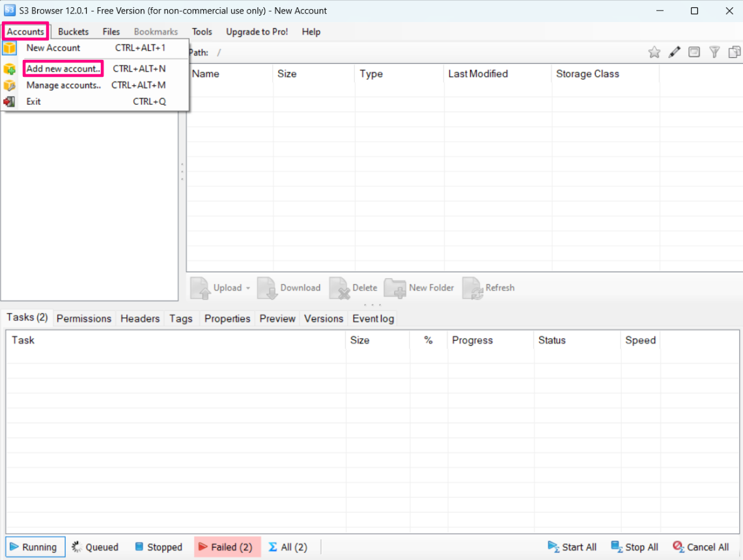Click the Download file icon
The height and width of the screenshot is (560, 743).
pyautogui.click(x=267, y=288)
